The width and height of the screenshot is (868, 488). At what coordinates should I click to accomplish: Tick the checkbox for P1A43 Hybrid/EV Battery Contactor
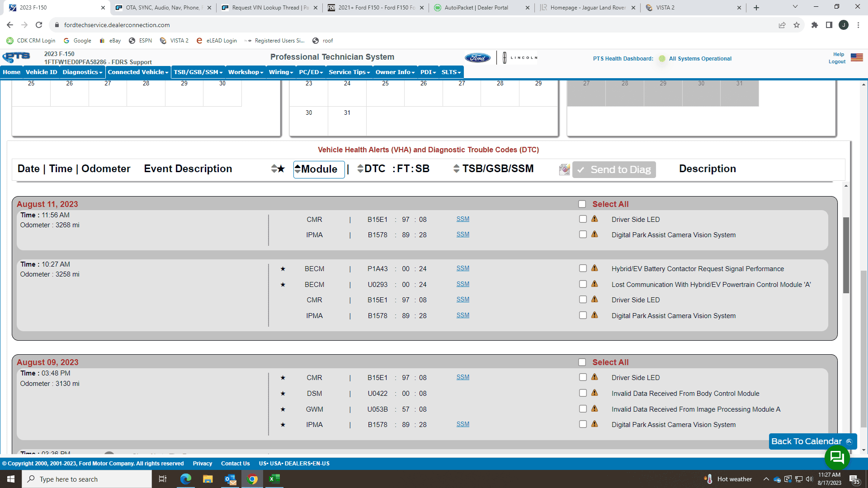click(583, 268)
